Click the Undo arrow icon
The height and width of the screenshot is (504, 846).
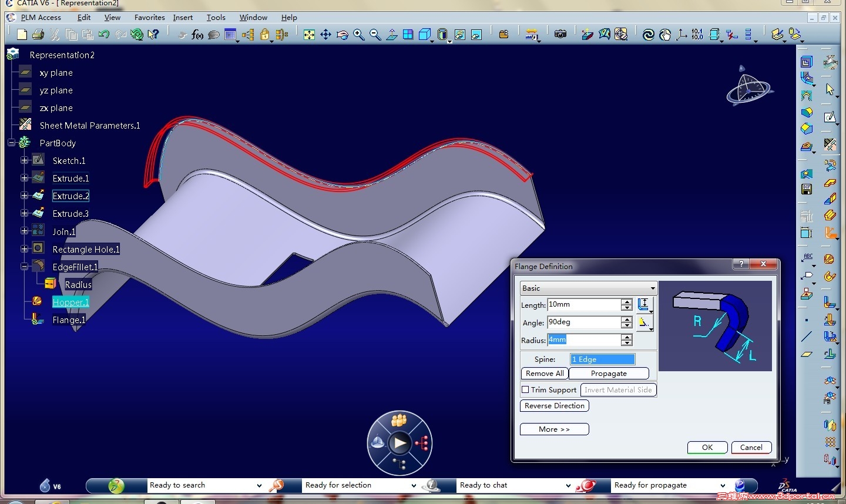click(104, 35)
